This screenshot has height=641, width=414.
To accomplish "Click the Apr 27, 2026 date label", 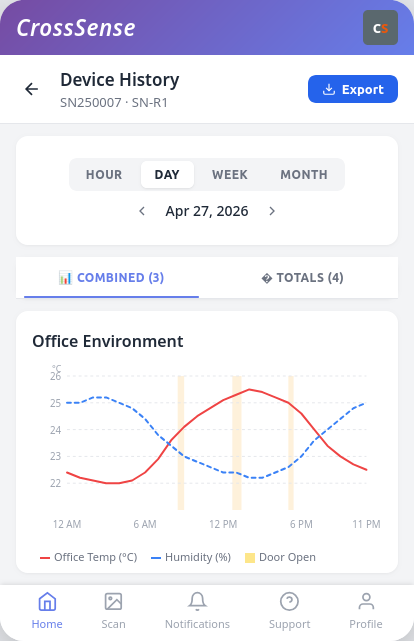I will coord(207,211).
